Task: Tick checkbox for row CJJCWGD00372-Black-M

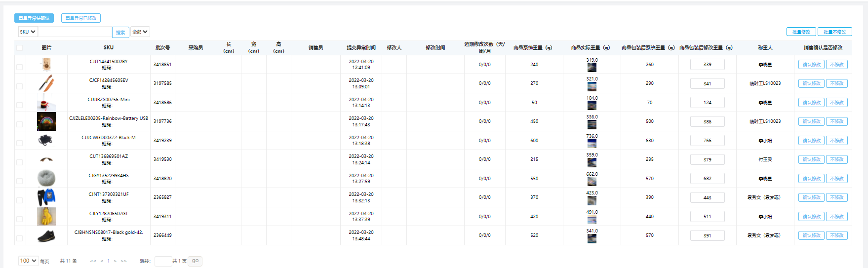Action: pos(19,143)
